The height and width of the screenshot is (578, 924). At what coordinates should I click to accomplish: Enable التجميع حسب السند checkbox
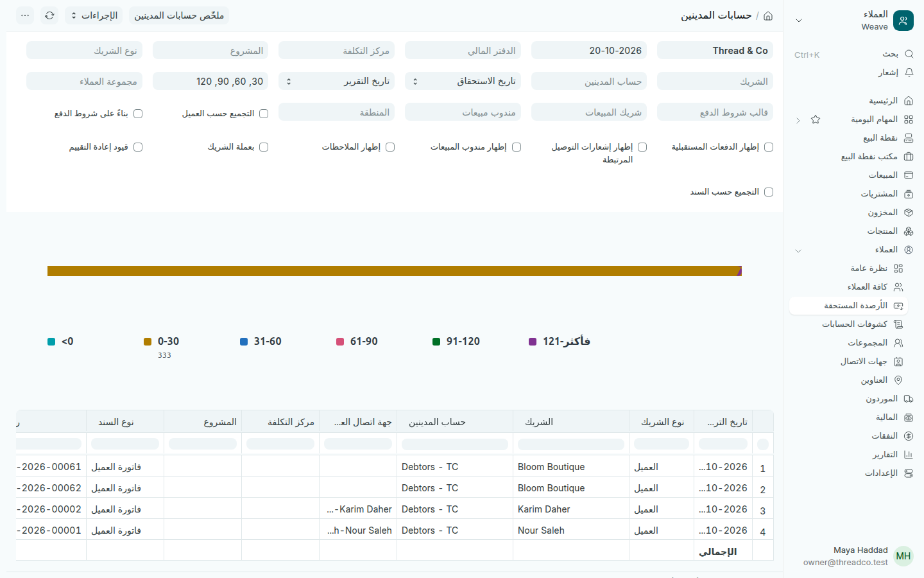(x=769, y=192)
